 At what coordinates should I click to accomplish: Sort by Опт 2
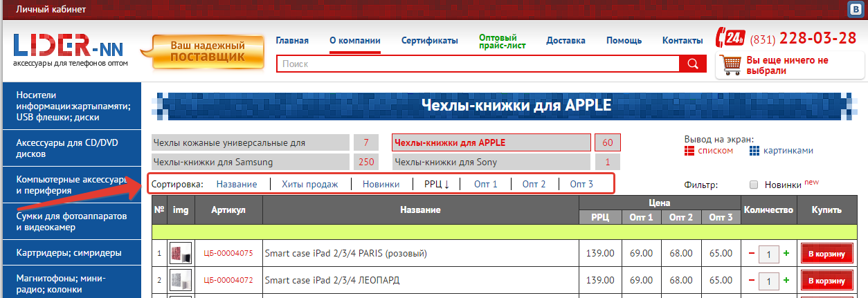pyautogui.click(x=534, y=184)
